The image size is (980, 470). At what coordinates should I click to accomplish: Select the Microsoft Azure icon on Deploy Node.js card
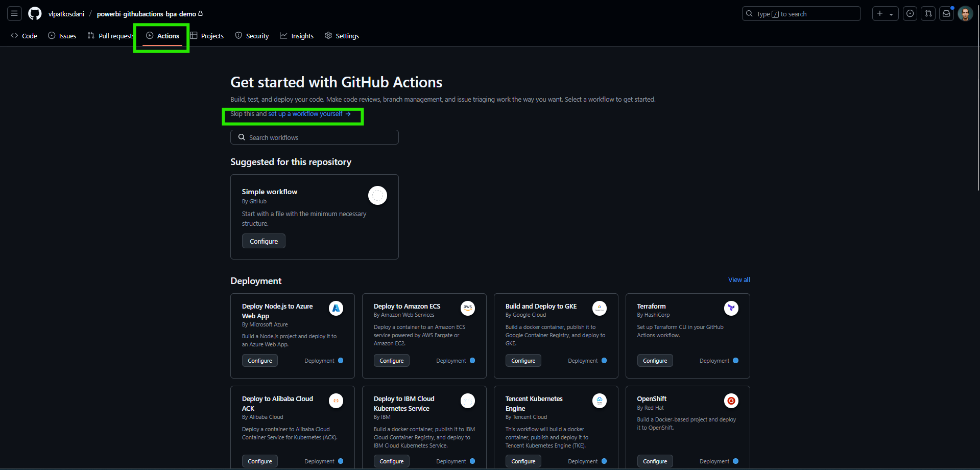(336, 308)
